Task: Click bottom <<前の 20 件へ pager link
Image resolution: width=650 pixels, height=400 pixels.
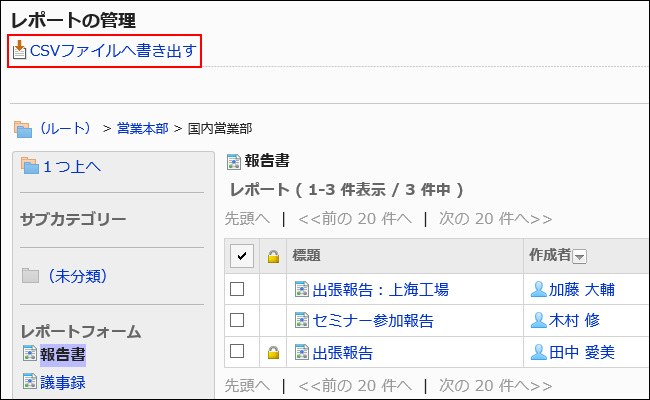Action: (x=355, y=385)
